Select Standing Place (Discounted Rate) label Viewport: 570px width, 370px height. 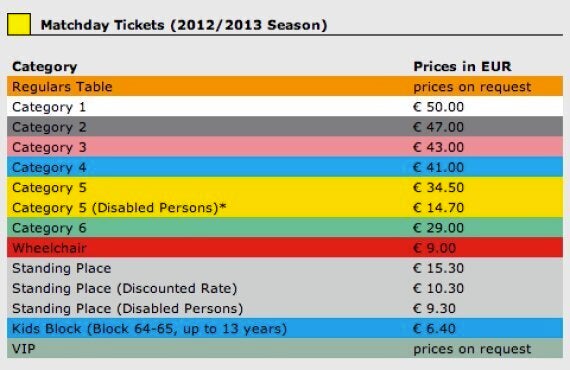tap(125, 289)
